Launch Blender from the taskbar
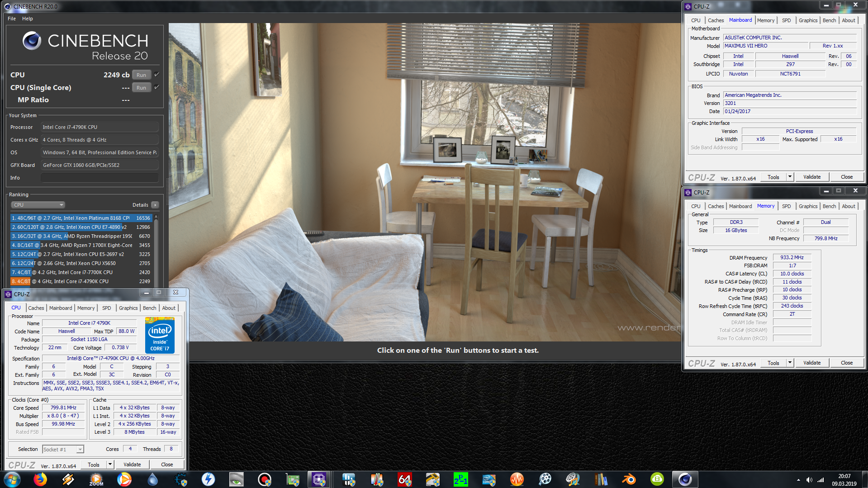 click(629, 479)
